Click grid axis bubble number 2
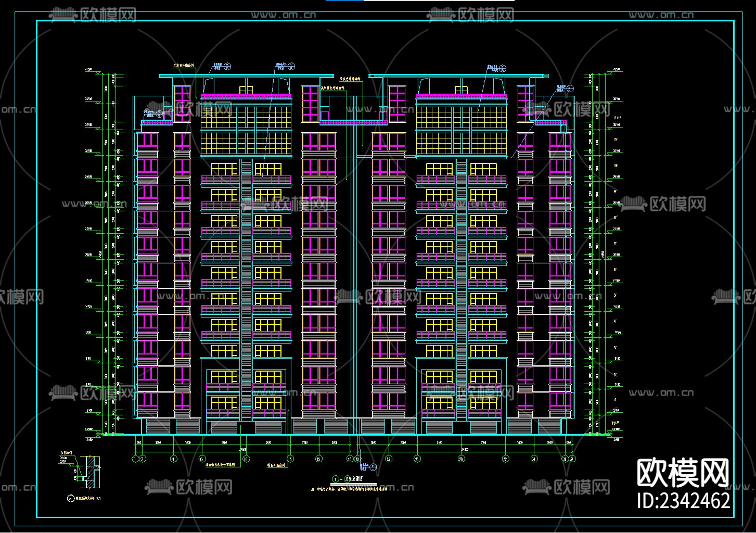 point(143,459)
